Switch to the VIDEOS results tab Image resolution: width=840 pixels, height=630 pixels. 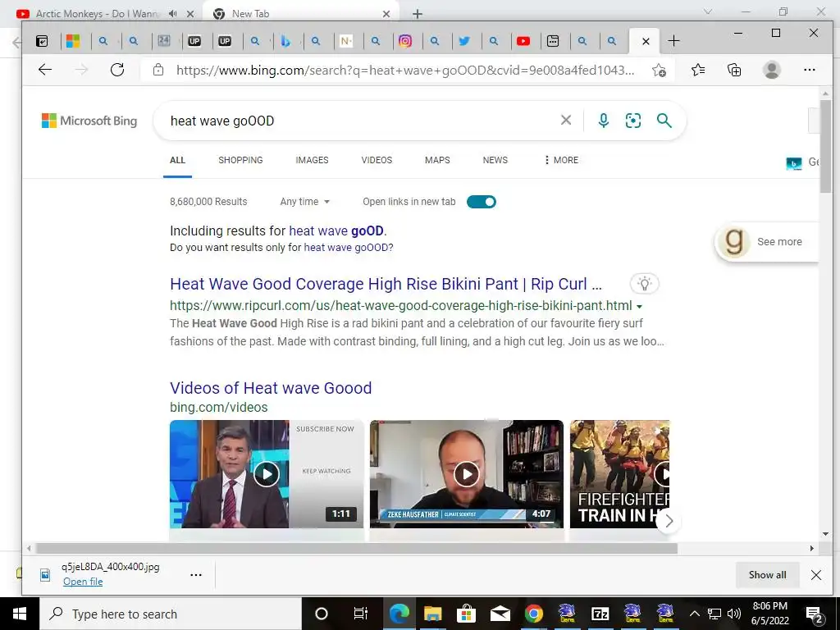[377, 160]
